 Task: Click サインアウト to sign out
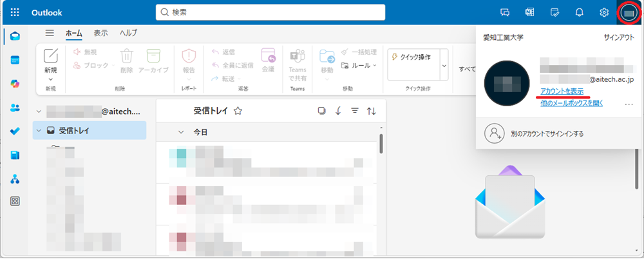pyautogui.click(x=619, y=37)
